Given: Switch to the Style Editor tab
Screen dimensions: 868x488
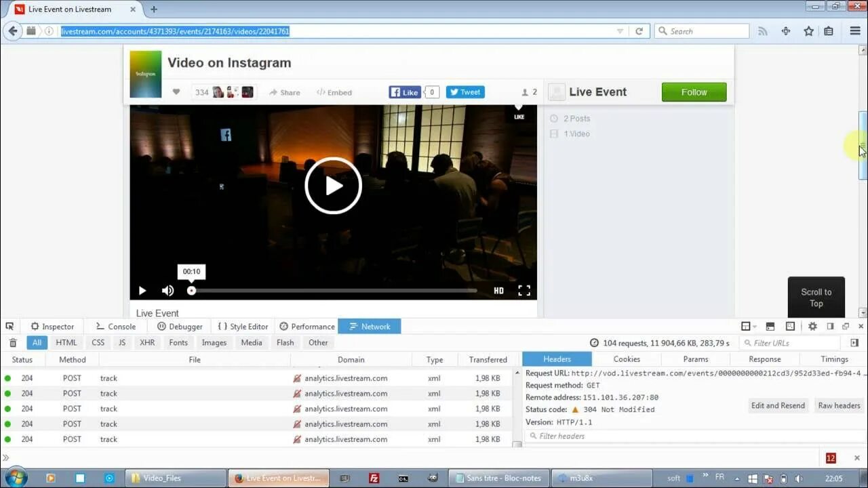Looking at the screenshot, I should [243, 327].
